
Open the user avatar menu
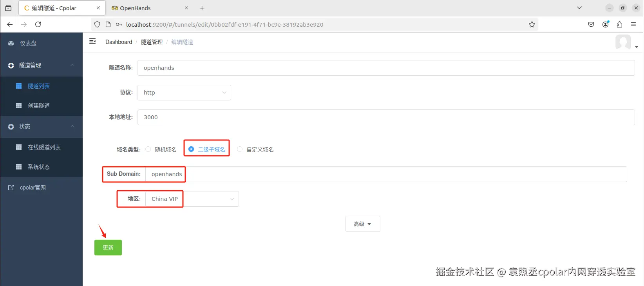pyautogui.click(x=623, y=42)
